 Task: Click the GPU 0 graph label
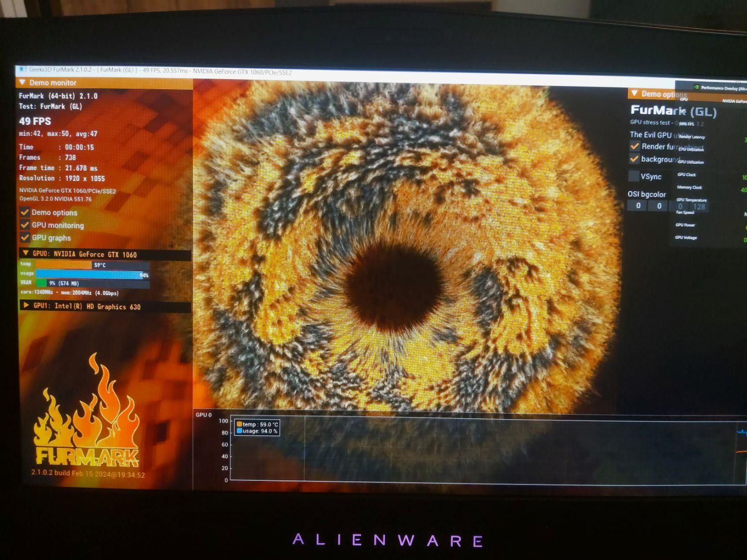tap(204, 415)
